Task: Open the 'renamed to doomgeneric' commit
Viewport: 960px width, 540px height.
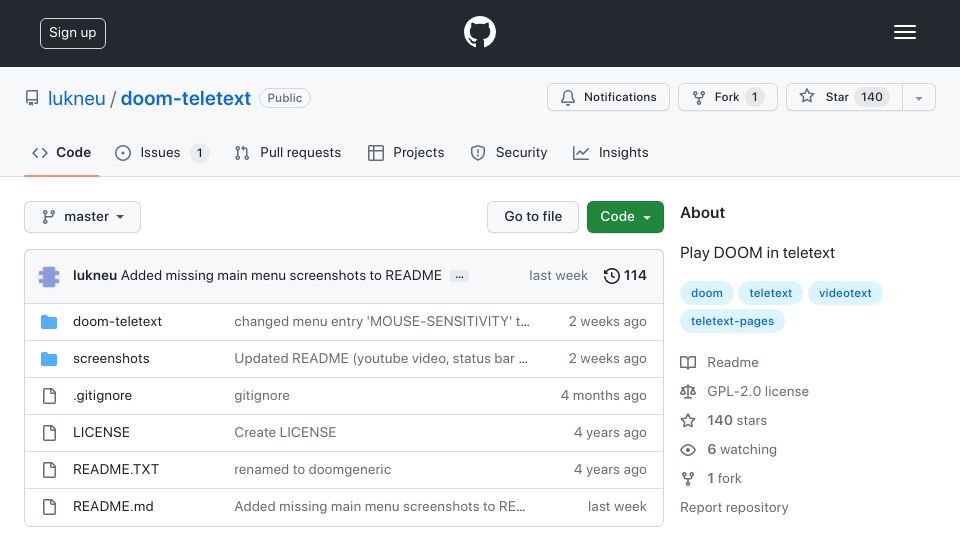Action: coord(312,469)
